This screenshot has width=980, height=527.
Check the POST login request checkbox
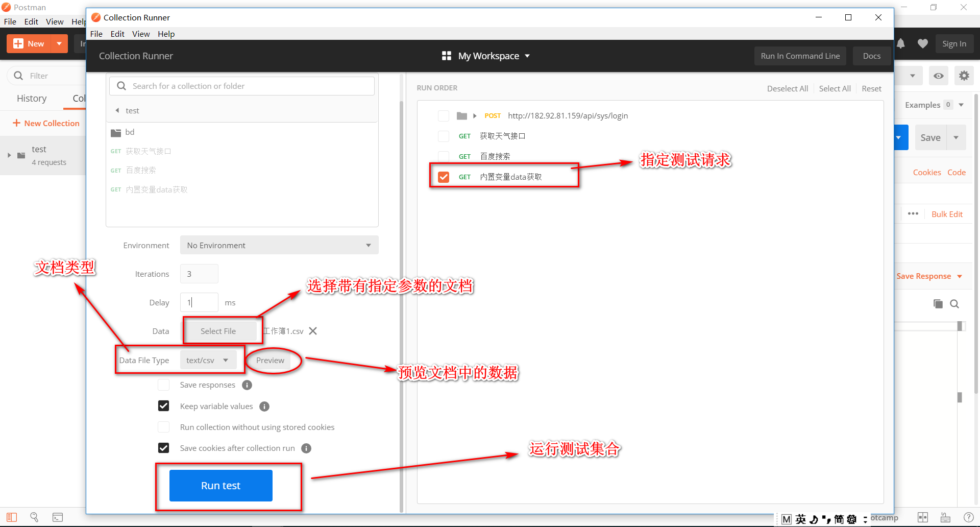(444, 116)
